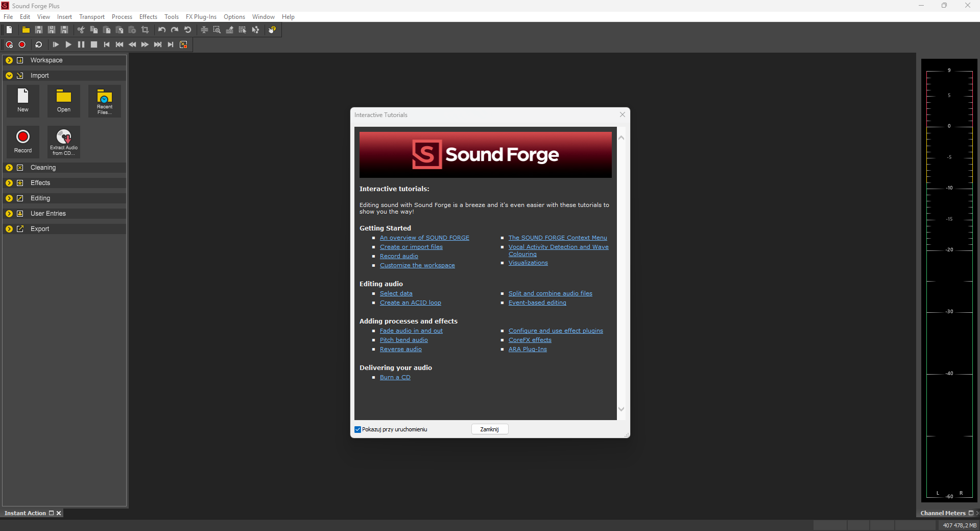Click the Forward transport button
This screenshot has width=980, height=531.
tap(145, 44)
